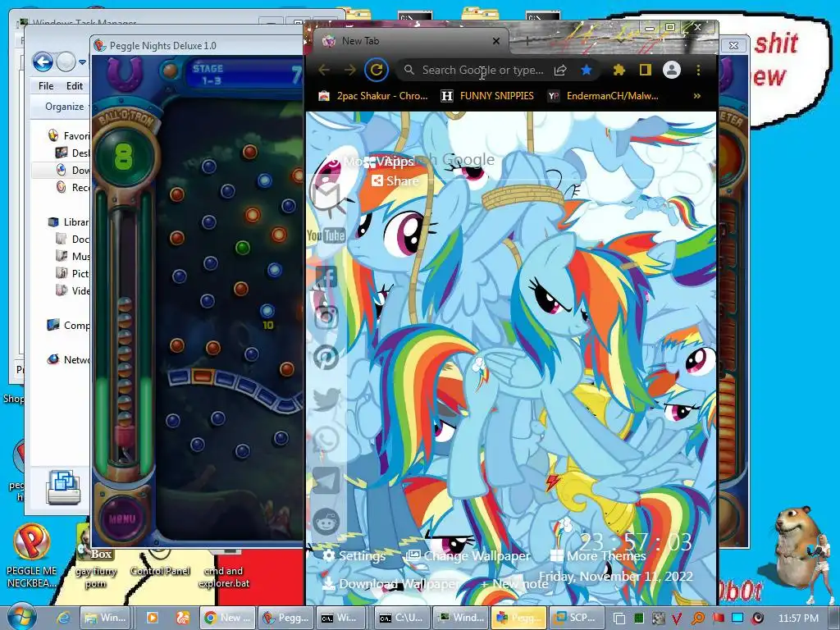Add a New note
Image resolution: width=840 pixels, height=630 pixels.
click(x=514, y=583)
